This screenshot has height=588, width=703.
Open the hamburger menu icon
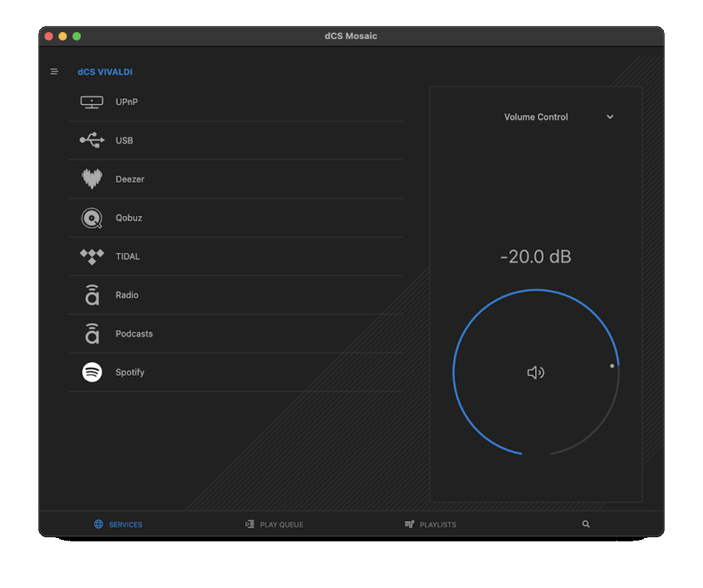tap(54, 71)
